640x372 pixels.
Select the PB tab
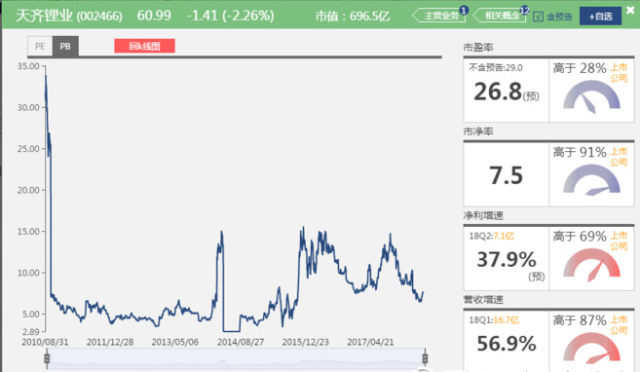point(65,46)
